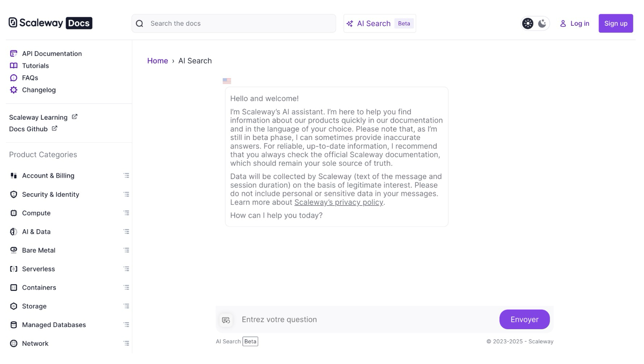The width and height of the screenshot is (644, 364).
Task: Click the 'Entrez votre question' input field
Action: (x=366, y=319)
